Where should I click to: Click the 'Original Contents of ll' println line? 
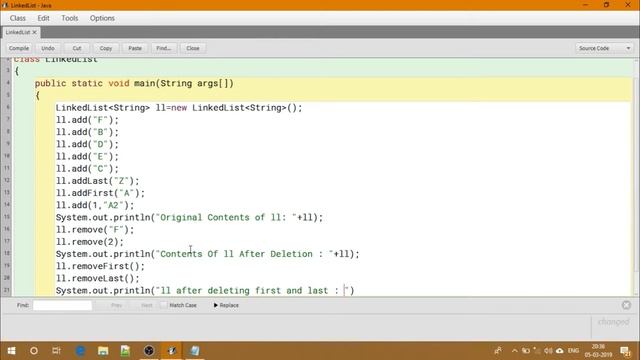(189, 218)
